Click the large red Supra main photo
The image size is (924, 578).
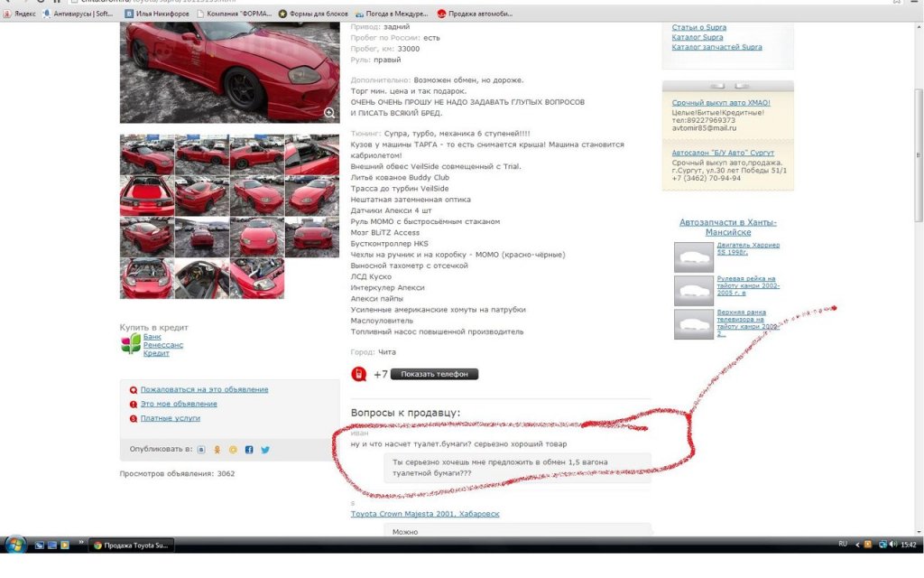pyautogui.click(x=230, y=72)
